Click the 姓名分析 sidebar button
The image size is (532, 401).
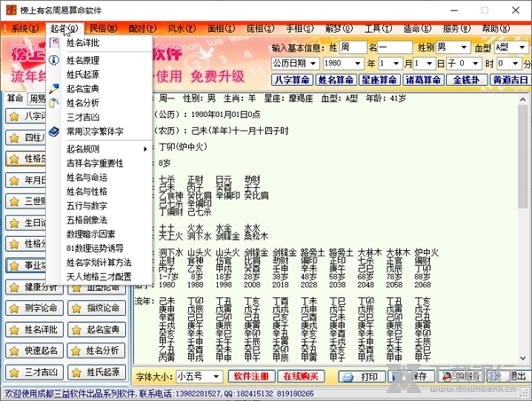click(97, 350)
